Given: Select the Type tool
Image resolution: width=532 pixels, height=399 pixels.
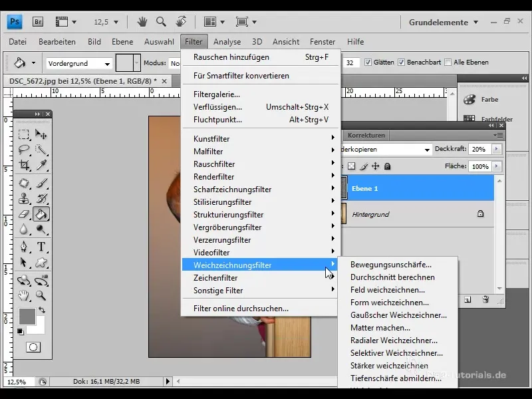Looking at the screenshot, I should tap(41, 247).
